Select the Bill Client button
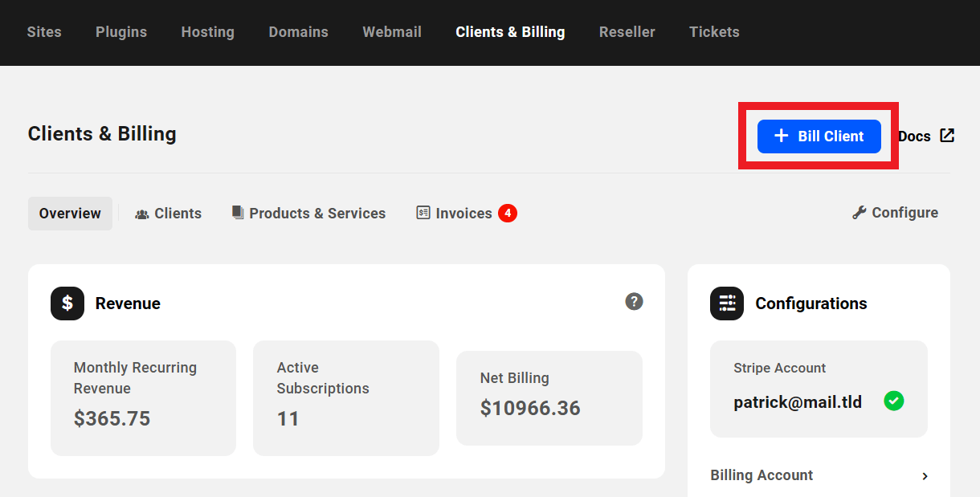This screenshot has width=980, height=497. tap(819, 136)
